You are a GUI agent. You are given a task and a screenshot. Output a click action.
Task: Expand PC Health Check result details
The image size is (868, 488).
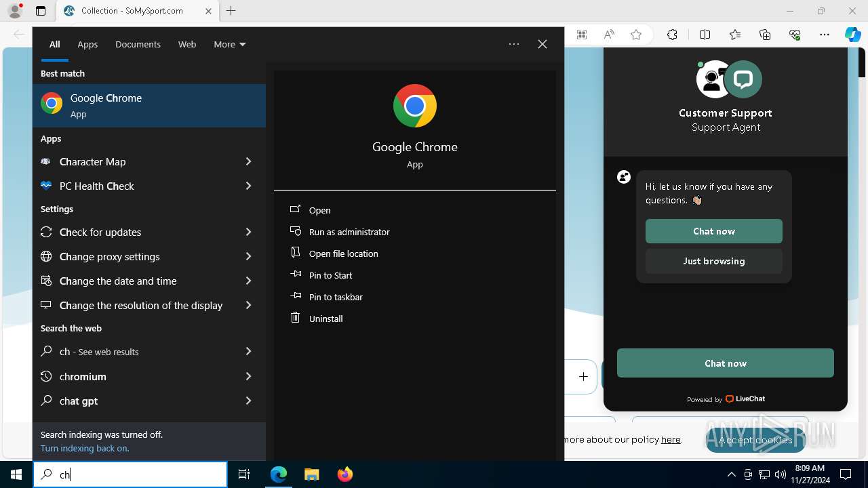click(x=248, y=186)
